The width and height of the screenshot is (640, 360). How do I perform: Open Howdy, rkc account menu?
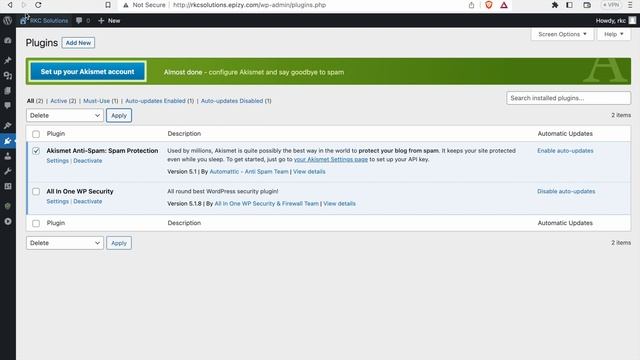click(616, 20)
